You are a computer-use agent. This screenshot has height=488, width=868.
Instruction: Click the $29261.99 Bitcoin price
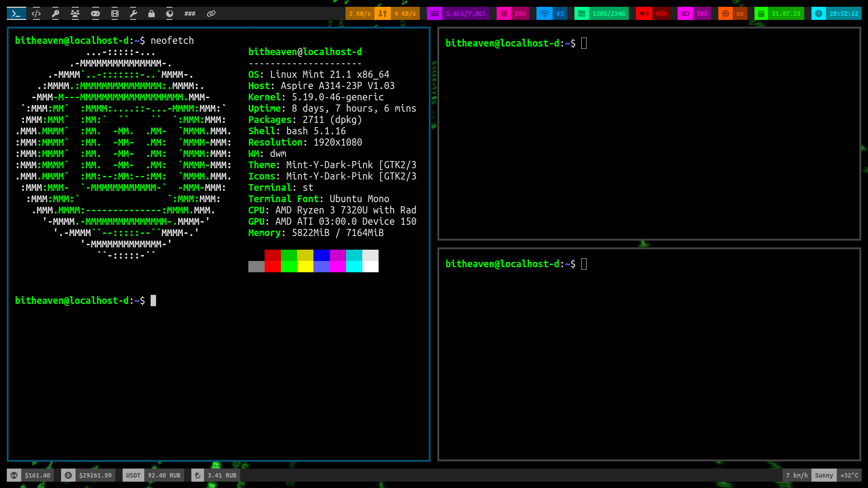pos(95,475)
